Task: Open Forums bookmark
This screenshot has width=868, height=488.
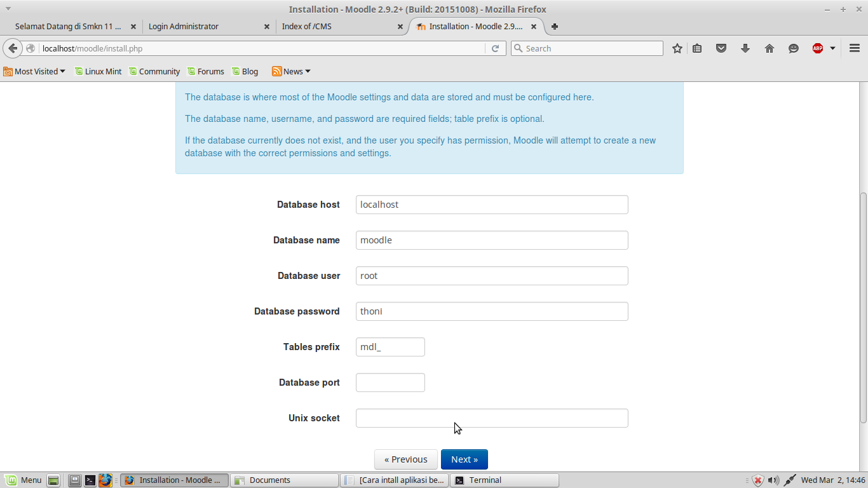Action: (206, 71)
